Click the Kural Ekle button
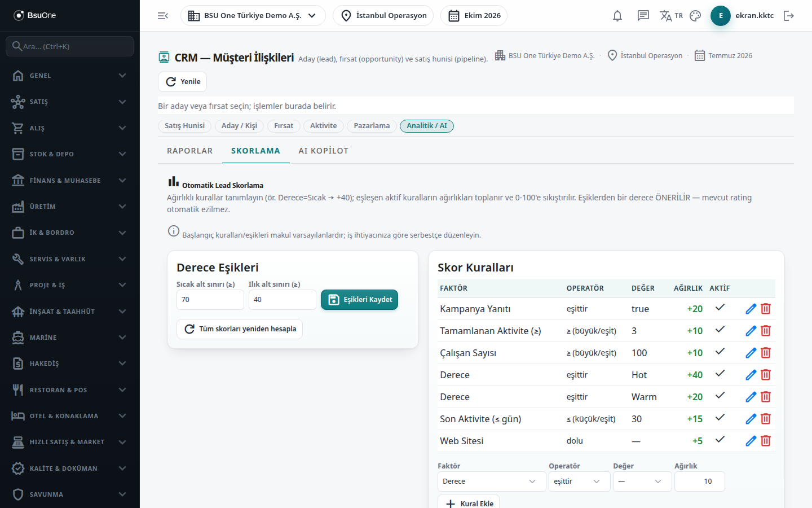The width and height of the screenshot is (812, 508). (469, 502)
